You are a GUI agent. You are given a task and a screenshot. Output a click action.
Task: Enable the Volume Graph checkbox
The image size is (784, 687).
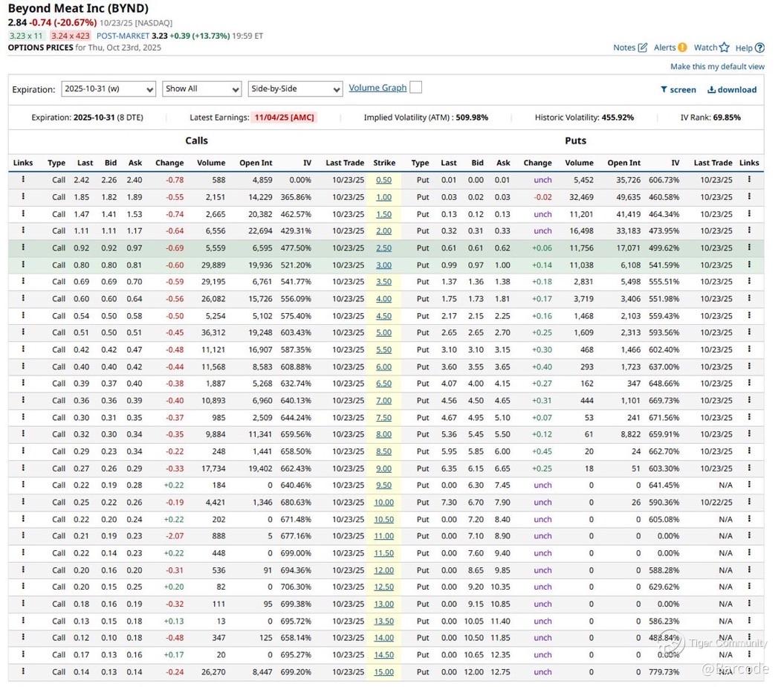[x=416, y=88]
